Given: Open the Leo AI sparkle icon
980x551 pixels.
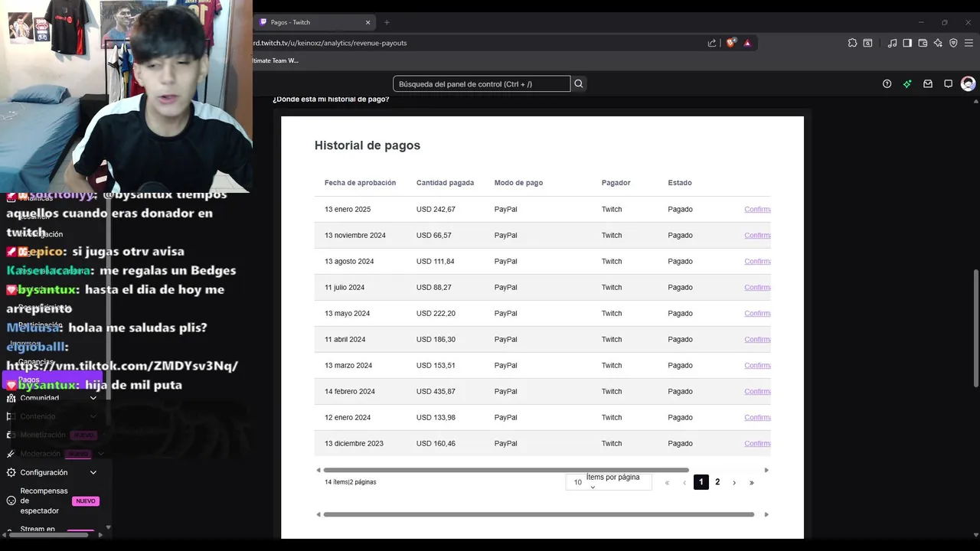Looking at the screenshot, I should (x=938, y=43).
